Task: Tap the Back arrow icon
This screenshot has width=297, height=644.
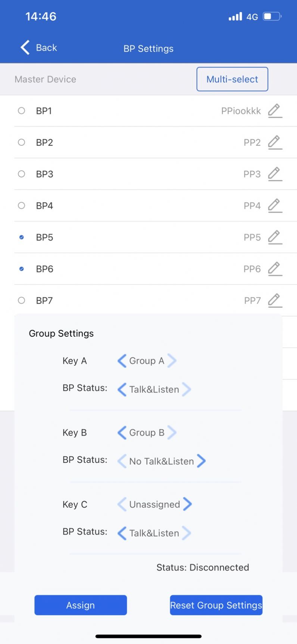Action: pos(25,48)
